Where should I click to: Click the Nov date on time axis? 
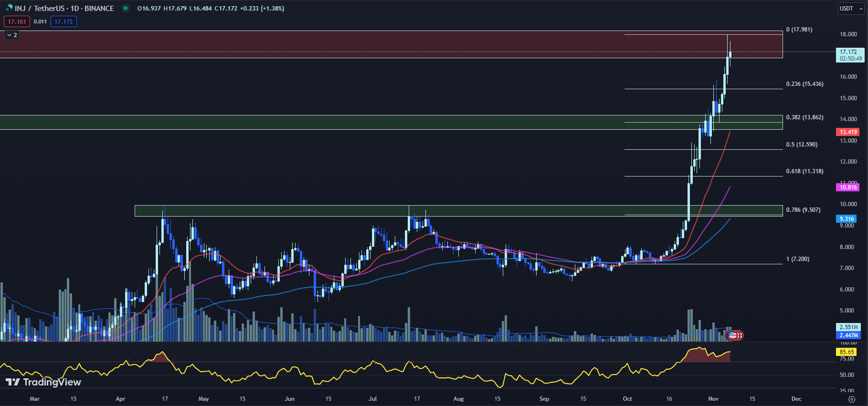coord(713,399)
